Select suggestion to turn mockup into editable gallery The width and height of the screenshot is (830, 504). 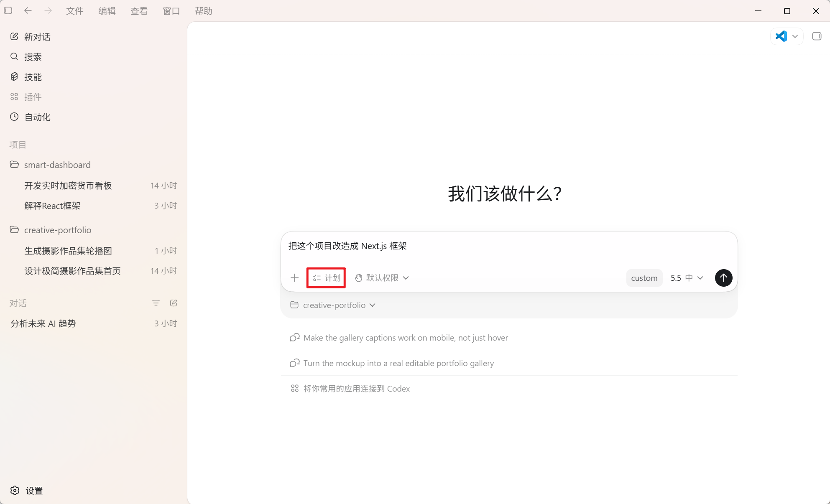click(x=509, y=363)
